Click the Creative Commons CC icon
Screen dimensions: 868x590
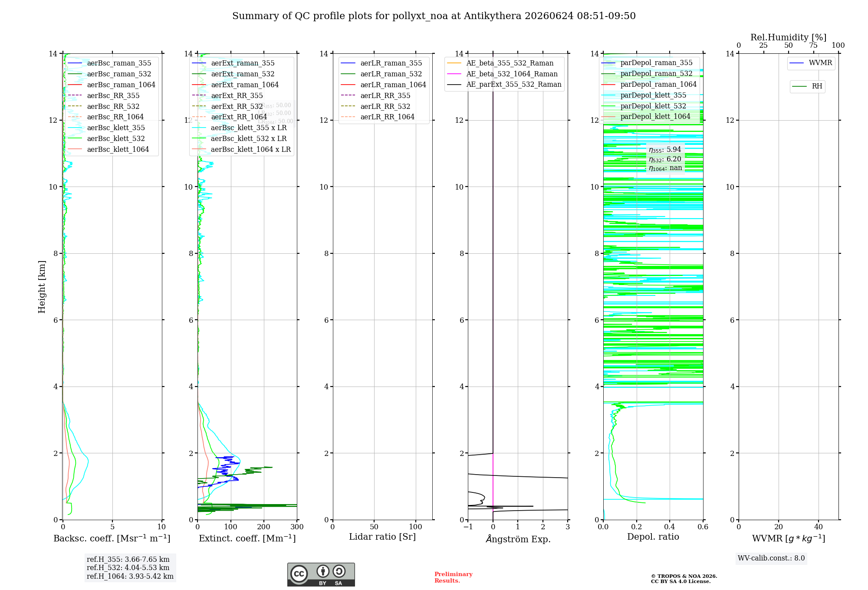coord(299,574)
